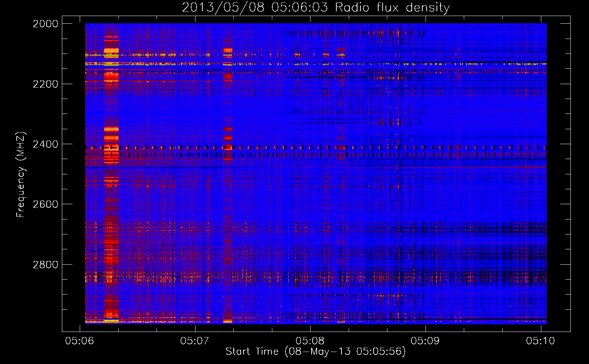
Task: Click the 2200 frequency tick label
Action: point(46,84)
